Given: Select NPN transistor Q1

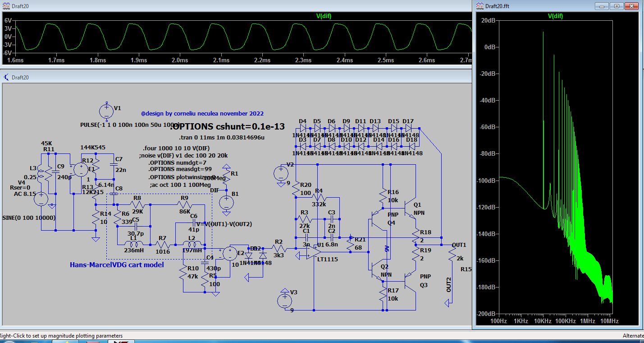Looking at the screenshot, I should pyautogui.click(x=410, y=208).
